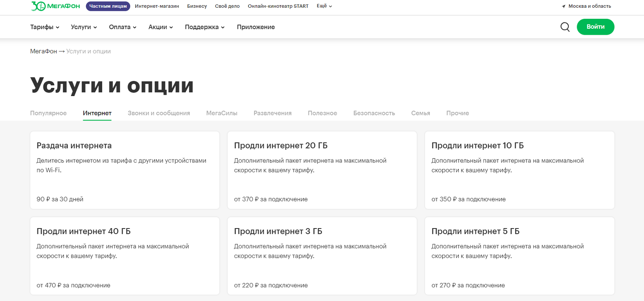The width and height of the screenshot is (644, 301).
Task: Click the text от 470 ₽ за подключение
Action: 73,285
